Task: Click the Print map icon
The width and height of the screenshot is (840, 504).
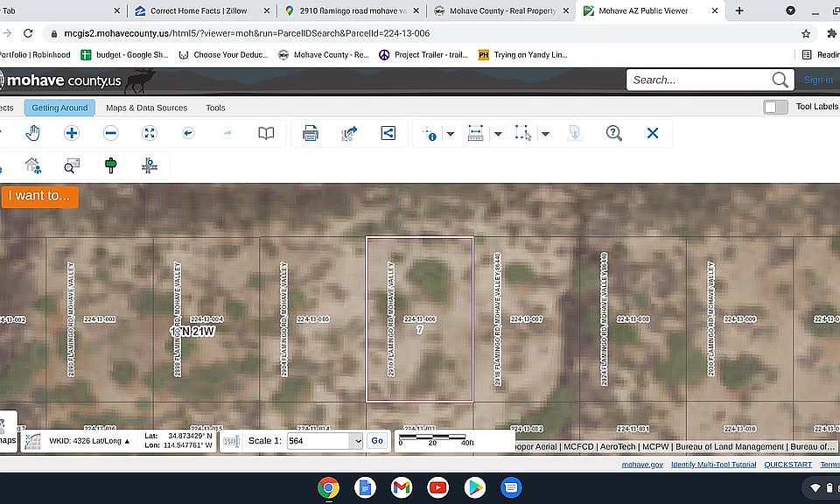Action: [310, 133]
